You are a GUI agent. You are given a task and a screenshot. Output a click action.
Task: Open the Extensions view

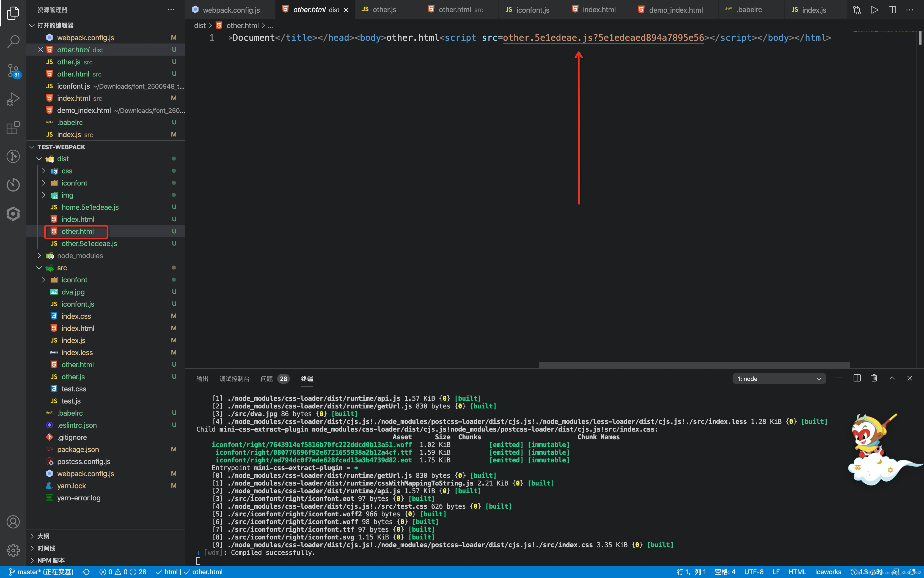click(x=13, y=128)
